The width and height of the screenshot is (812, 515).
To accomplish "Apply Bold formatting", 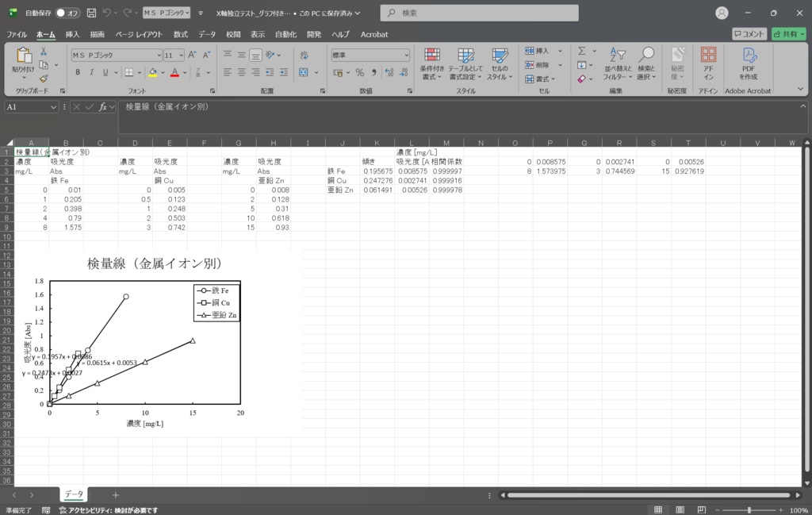I will [78, 72].
